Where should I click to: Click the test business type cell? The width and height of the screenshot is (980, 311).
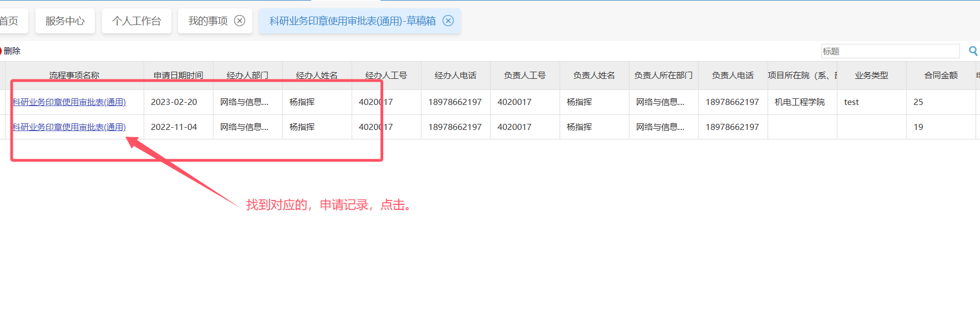[851, 102]
